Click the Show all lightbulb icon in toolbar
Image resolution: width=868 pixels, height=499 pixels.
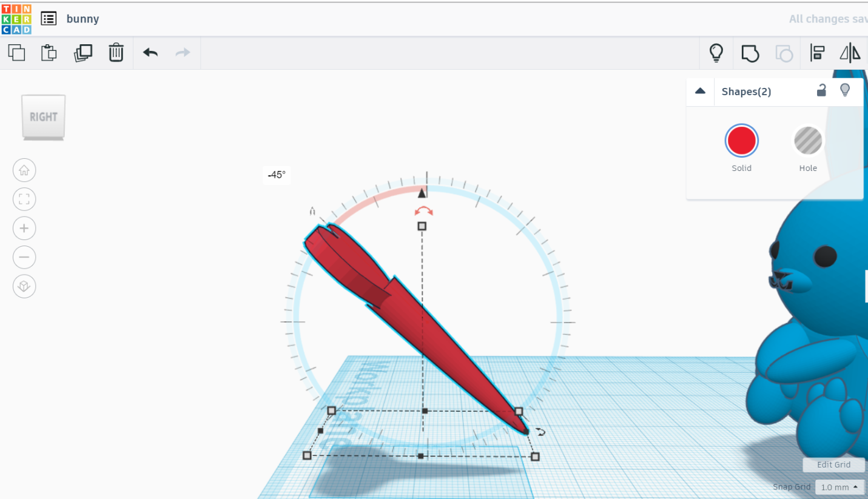tap(716, 53)
